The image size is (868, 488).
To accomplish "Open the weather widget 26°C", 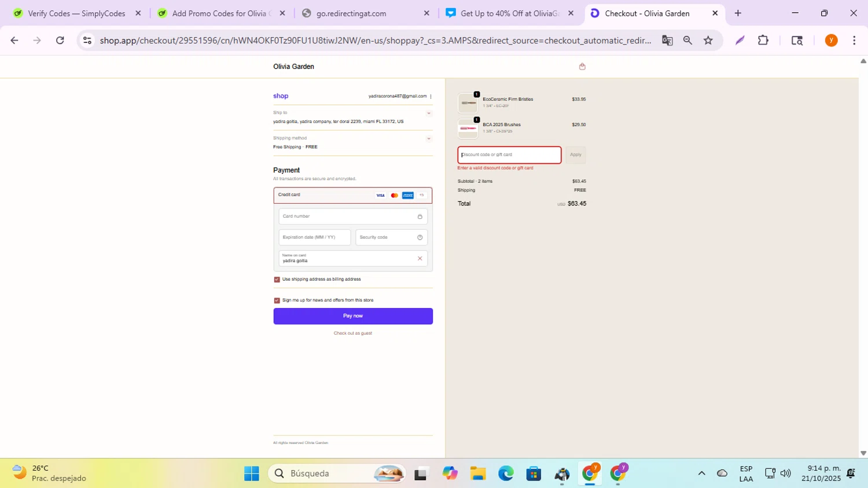I will 50,474.
